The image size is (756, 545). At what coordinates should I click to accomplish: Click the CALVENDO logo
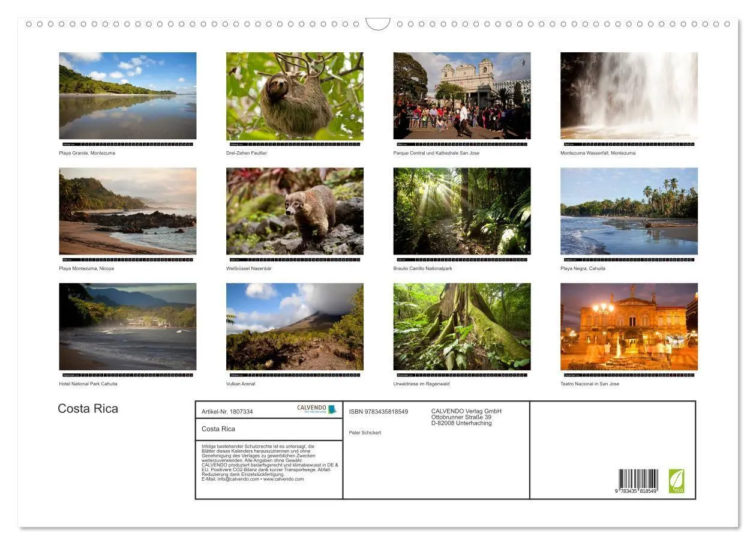(x=316, y=409)
